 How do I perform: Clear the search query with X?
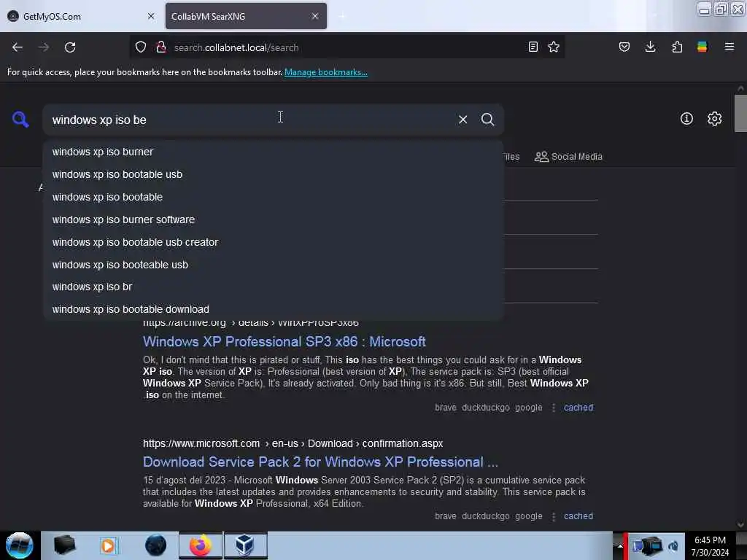click(462, 120)
